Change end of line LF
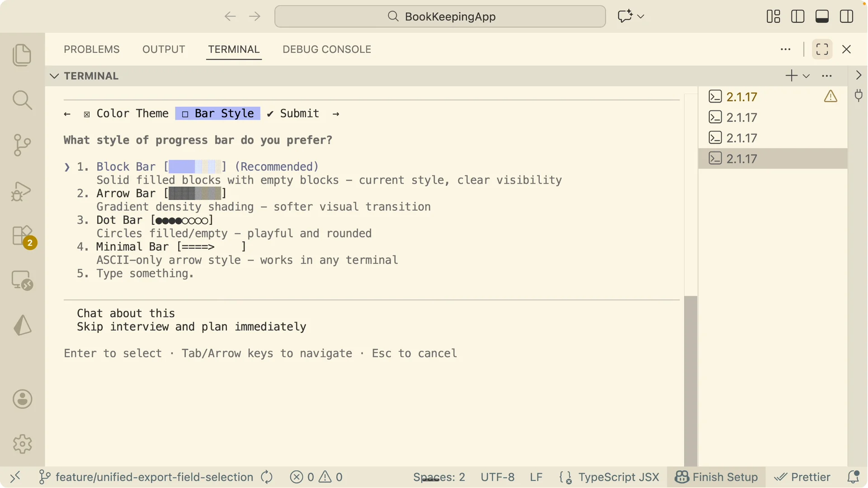This screenshot has width=868, height=488. click(536, 477)
